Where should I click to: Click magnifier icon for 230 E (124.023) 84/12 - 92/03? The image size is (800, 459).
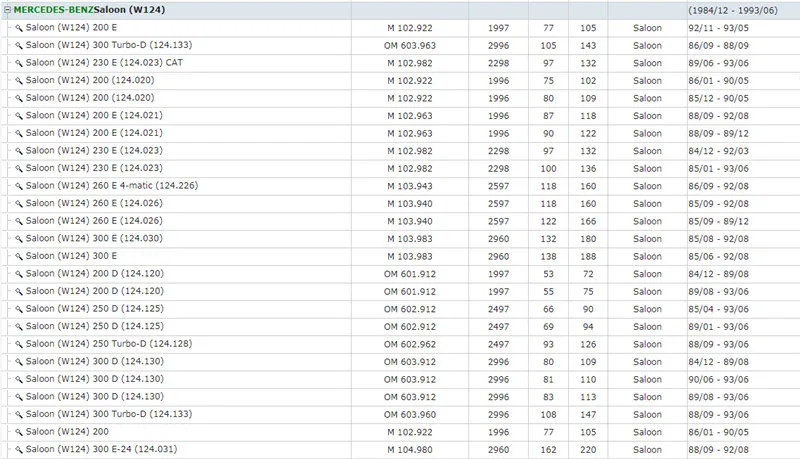(19, 151)
